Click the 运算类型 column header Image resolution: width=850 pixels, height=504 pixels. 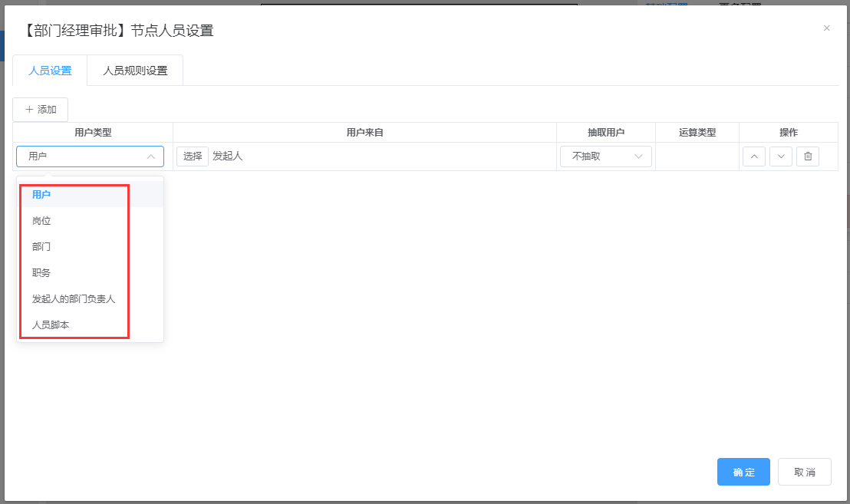tap(697, 133)
